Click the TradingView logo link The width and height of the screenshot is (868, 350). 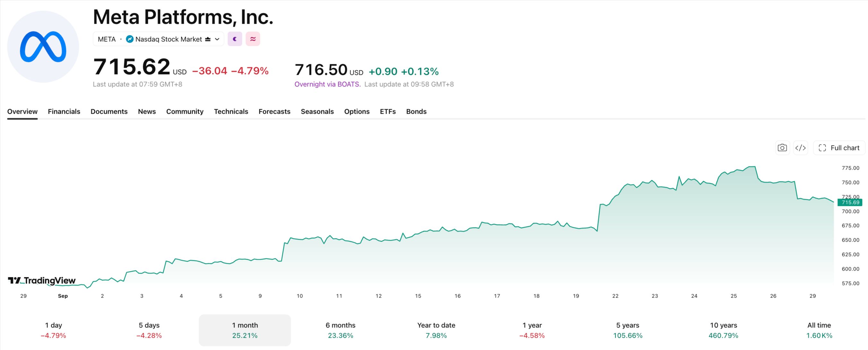pyautogui.click(x=42, y=281)
